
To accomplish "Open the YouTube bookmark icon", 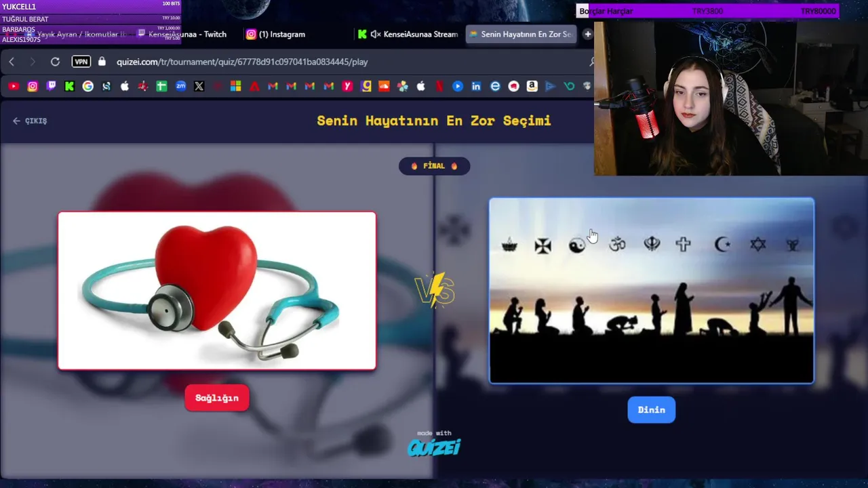I will tap(14, 86).
